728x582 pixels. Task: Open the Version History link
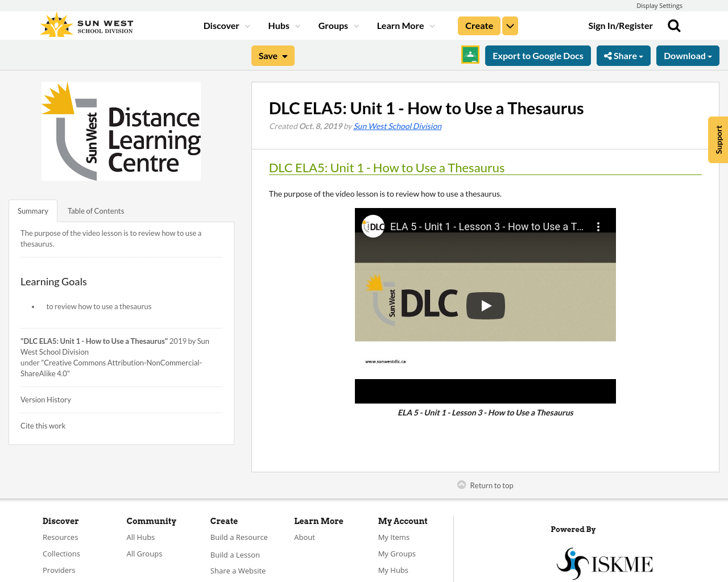pyautogui.click(x=45, y=399)
